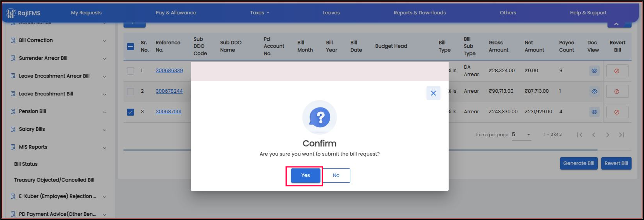Viewport: 644px width, 220px height.
Task: Close the Confirm dialog with X
Action: pos(433,93)
